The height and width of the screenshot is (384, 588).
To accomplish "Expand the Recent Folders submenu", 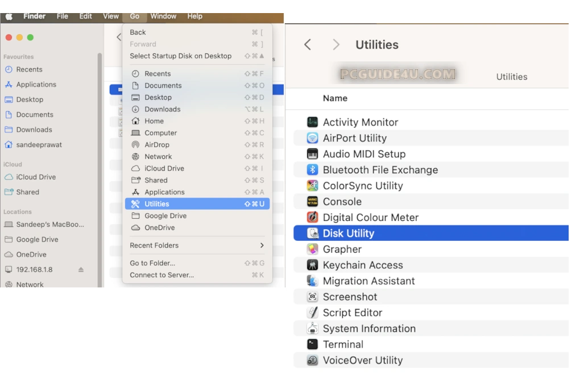I will point(262,245).
